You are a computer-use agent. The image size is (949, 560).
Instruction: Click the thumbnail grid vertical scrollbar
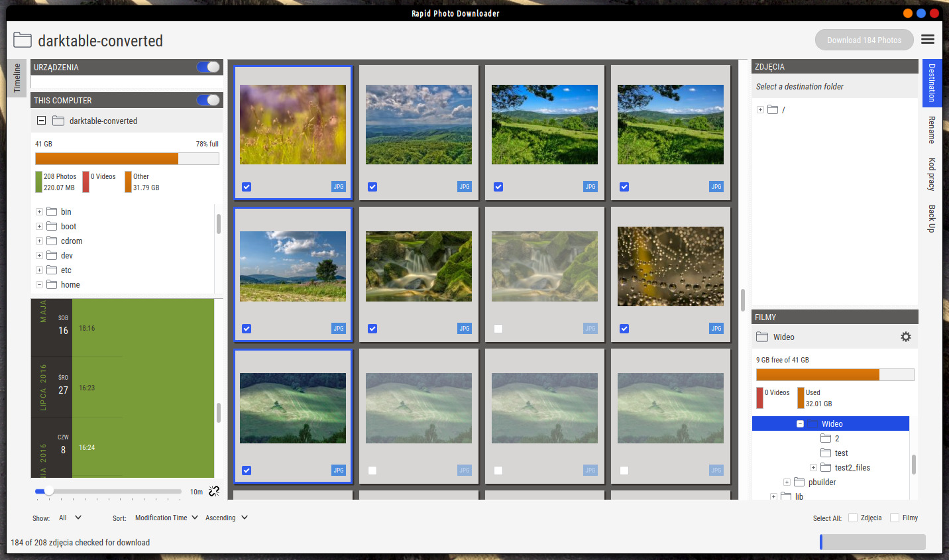tap(743, 300)
